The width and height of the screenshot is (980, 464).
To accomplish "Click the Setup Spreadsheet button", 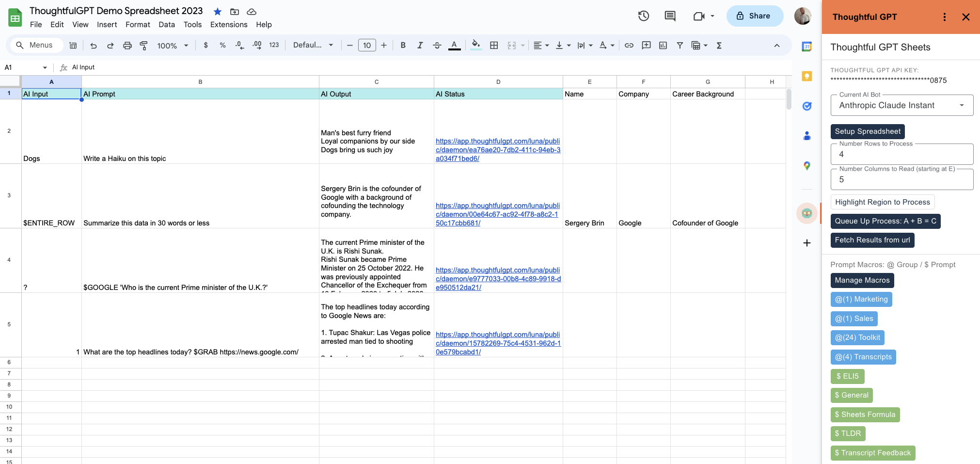I will tap(867, 131).
